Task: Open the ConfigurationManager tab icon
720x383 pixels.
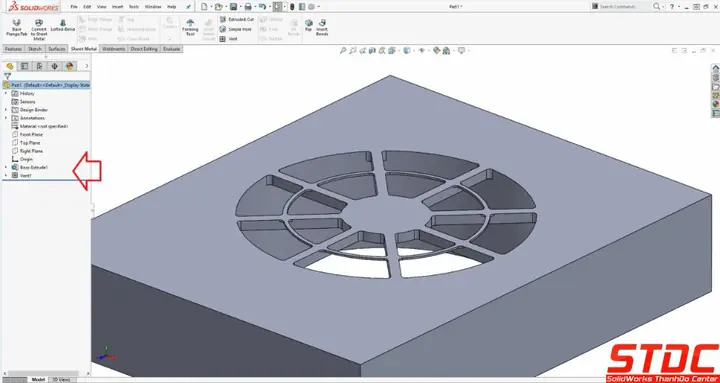Action: click(x=39, y=66)
